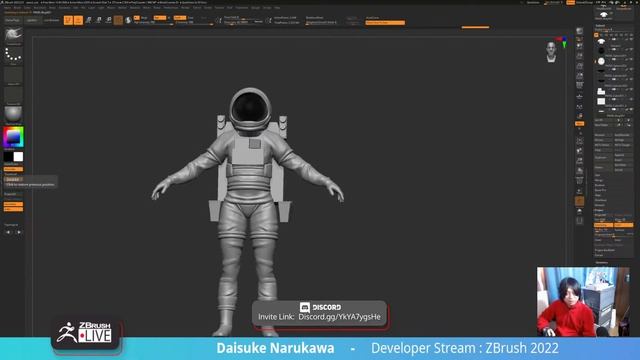Click the LightBox button in the top shelf
Viewport: 640px width, 360px height.
point(32,20)
